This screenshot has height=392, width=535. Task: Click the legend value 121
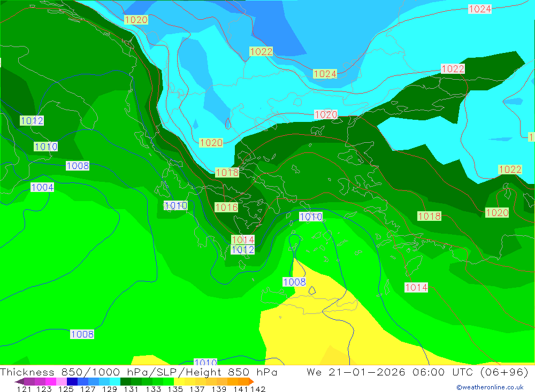click(x=24, y=389)
